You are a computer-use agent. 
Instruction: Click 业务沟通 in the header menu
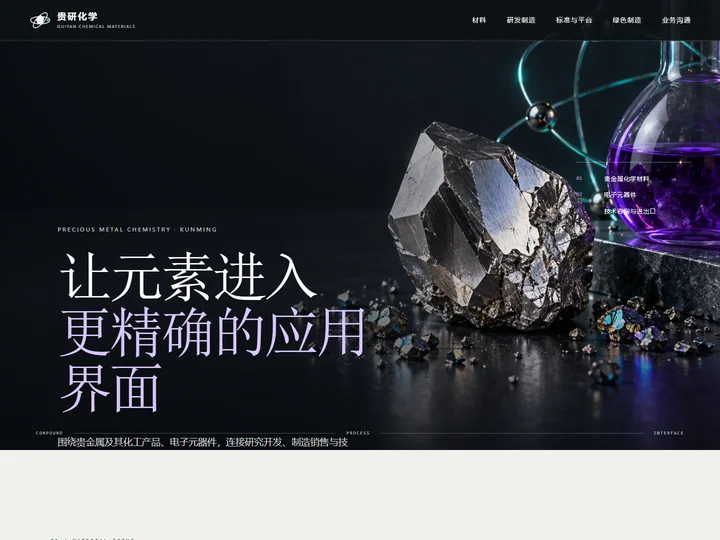[x=676, y=20]
